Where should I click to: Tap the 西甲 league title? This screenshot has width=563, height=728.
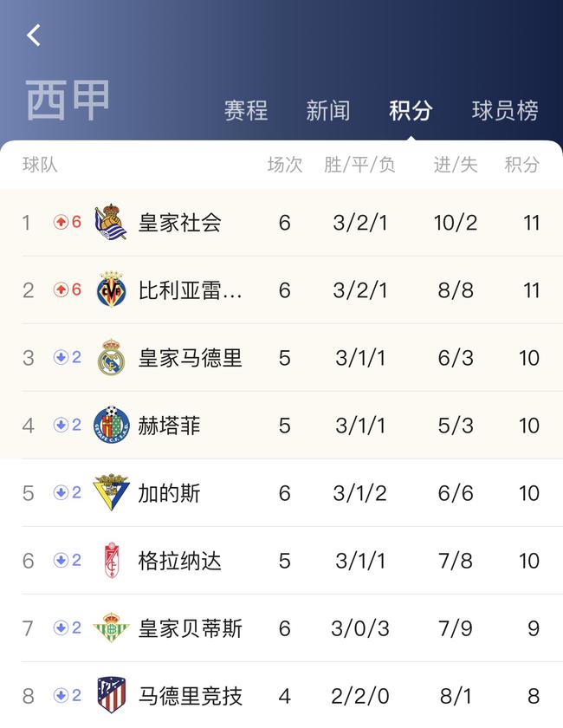point(68,100)
